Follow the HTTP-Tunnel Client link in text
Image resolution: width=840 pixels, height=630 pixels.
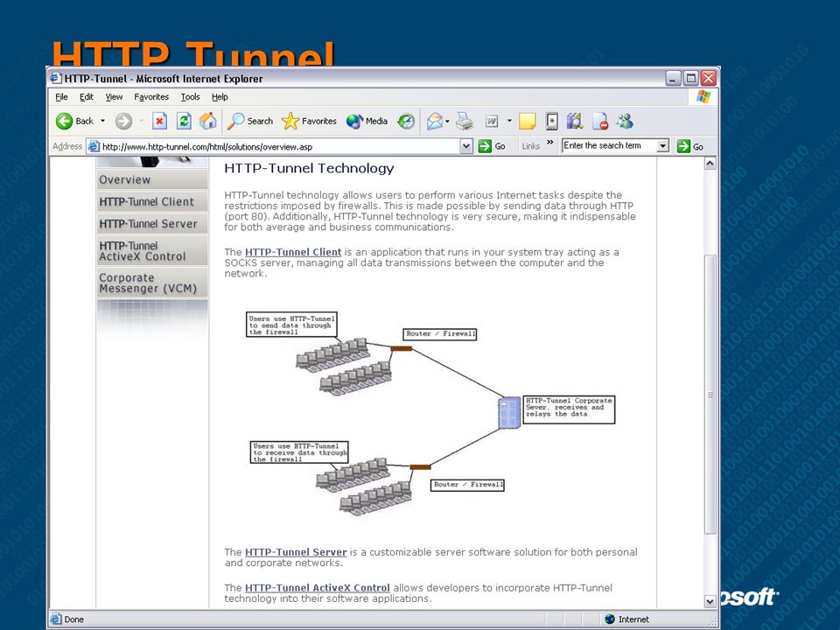(x=293, y=252)
